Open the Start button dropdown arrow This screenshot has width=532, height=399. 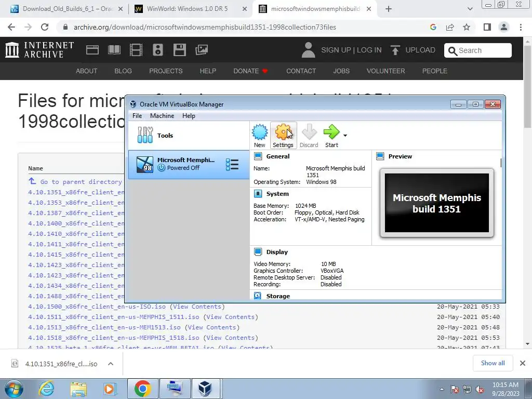pos(345,136)
